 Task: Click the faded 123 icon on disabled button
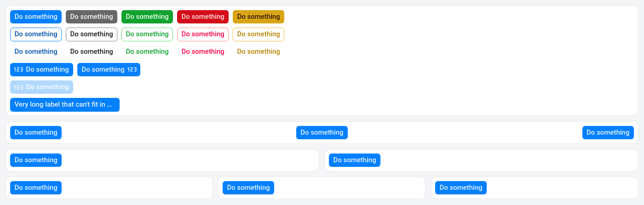[18, 87]
